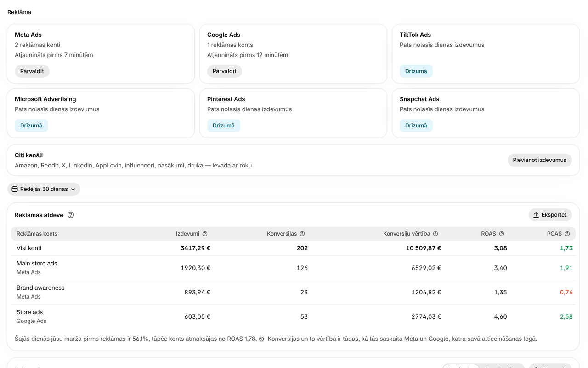
Task: Click total conversions count 202
Action: point(302,248)
